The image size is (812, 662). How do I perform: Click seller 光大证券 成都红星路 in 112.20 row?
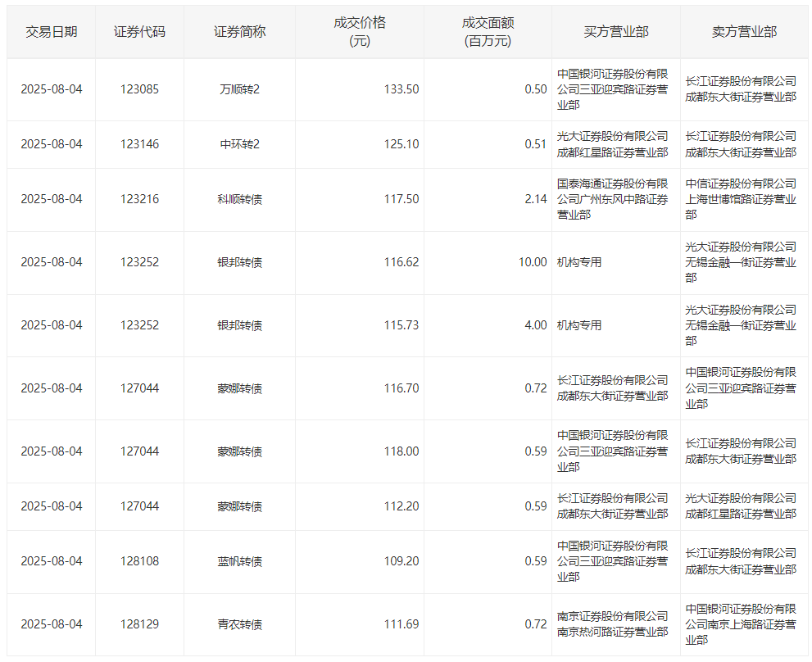click(741, 506)
